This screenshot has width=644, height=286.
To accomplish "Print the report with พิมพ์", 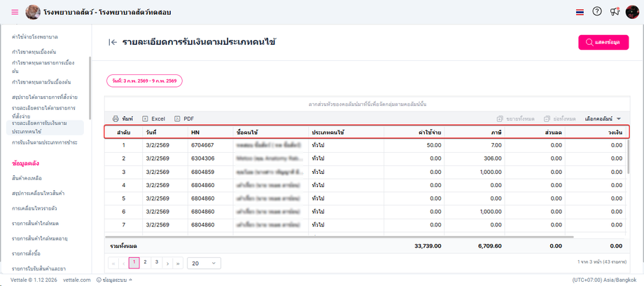I will click(x=123, y=118).
